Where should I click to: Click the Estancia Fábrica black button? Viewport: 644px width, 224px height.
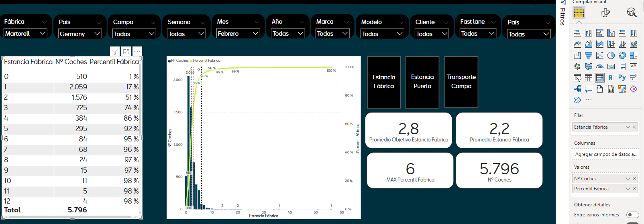[384, 82]
